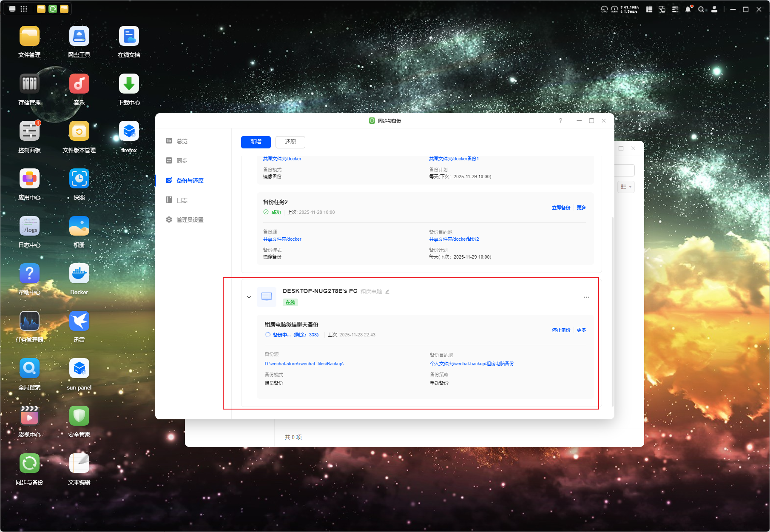This screenshot has height=532, width=770.
Task: Click the edit pencil beside 租房电脑
Action: [x=387, y=292]
